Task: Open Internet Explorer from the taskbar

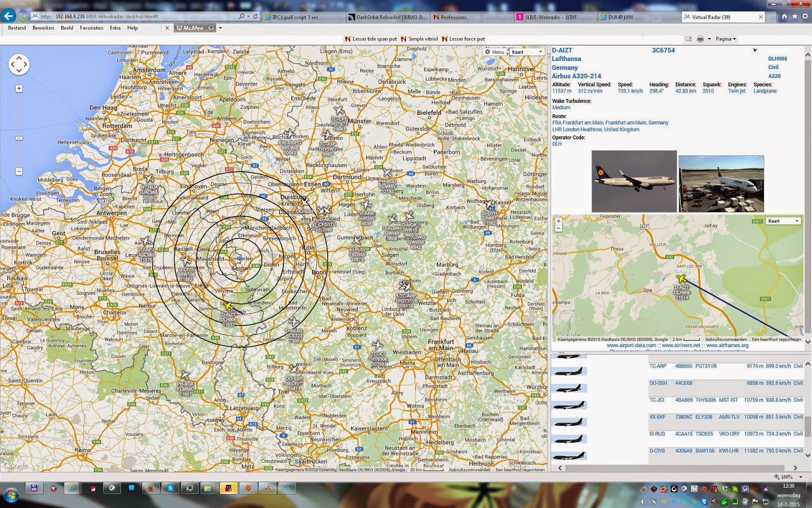Action: coord(72,488)
